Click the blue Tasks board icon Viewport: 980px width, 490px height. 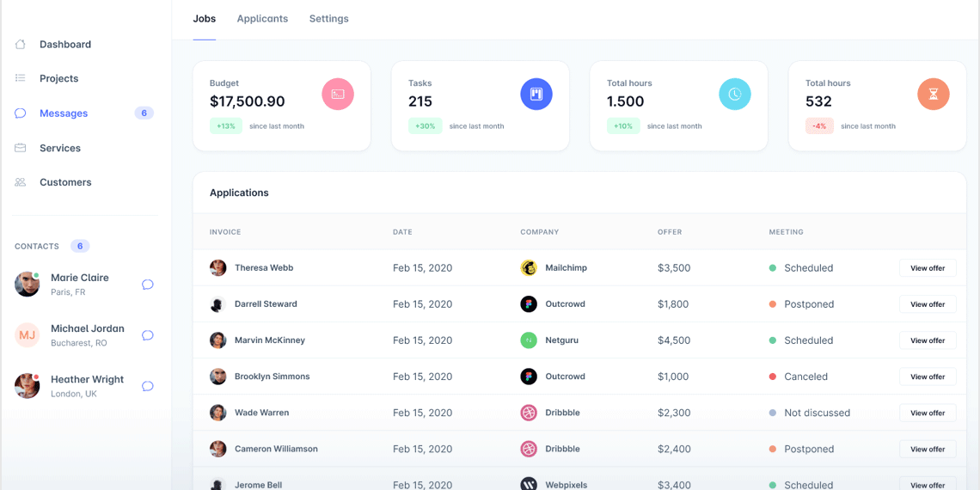pos(536,94)
